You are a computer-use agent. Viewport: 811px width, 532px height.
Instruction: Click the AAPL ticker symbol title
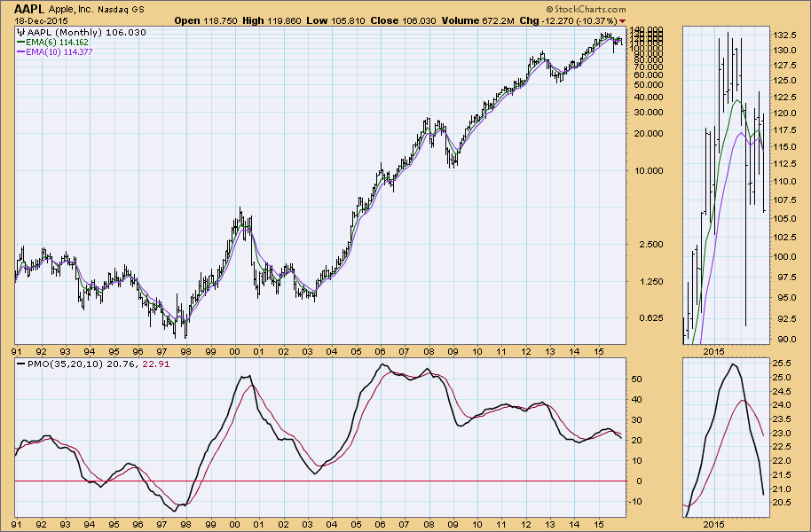click(30, 8)
